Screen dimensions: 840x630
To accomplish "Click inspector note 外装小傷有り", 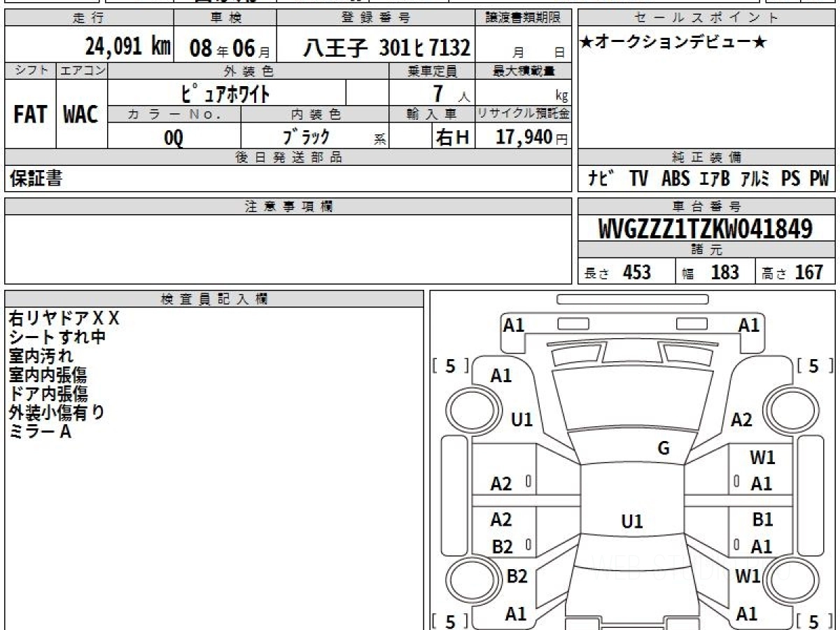I will click(x=57, y=413).
